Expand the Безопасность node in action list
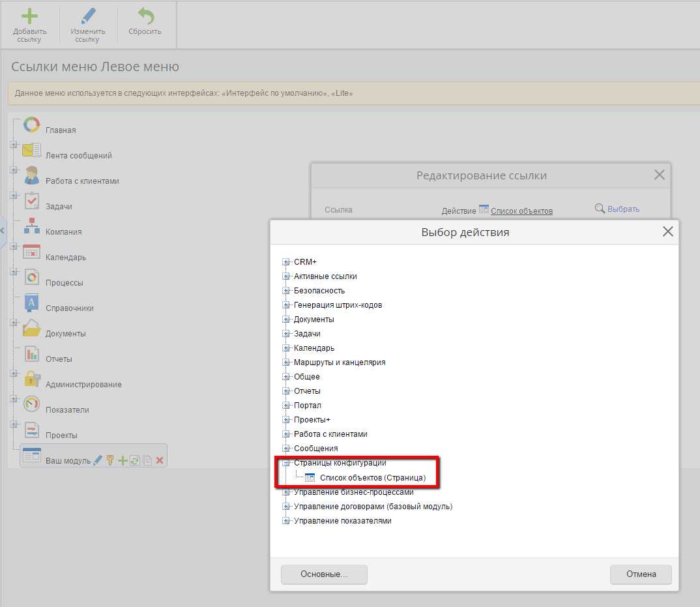This screenshot has height=607, width=700. click(x=285, y=291)
